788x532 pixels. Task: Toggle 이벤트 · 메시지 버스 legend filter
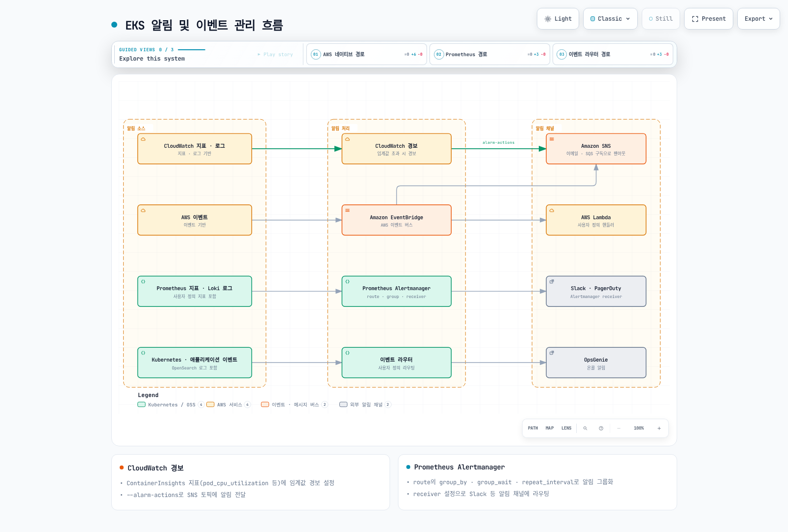[x=295, y=405]
